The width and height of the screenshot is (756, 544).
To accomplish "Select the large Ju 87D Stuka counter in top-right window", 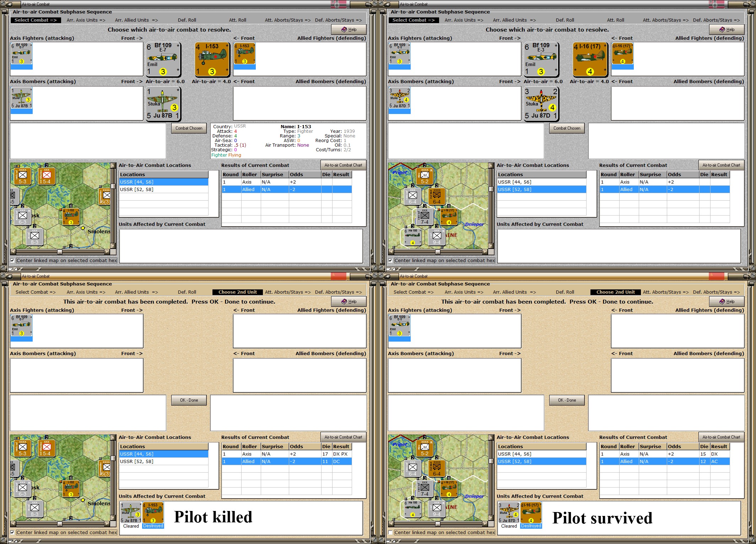I will click(541, 103).
